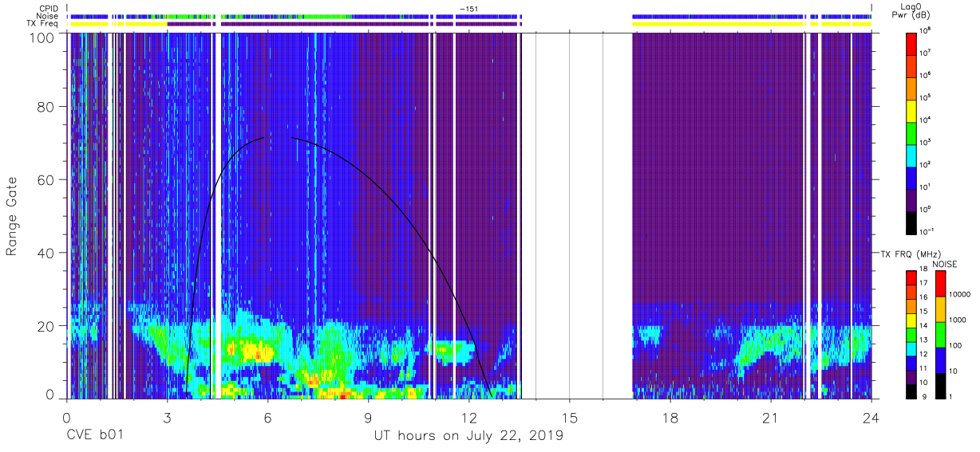Click the 'Range Gate' y-axis title
980x452 pixels.
(12, 217)
